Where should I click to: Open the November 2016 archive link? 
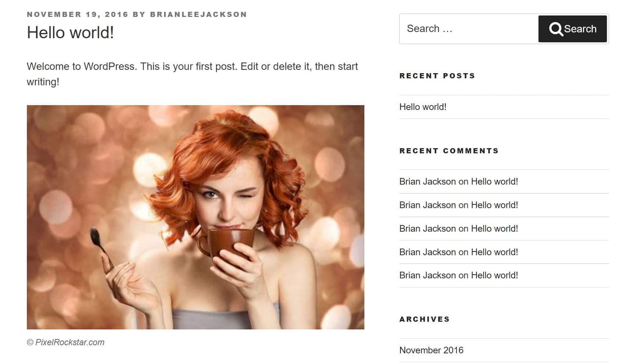tap(431, 350)
